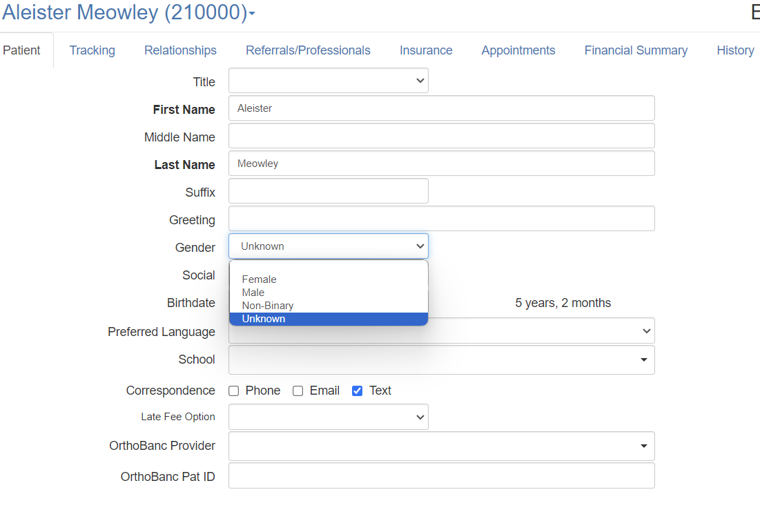Enable Phone correspondence checkbox
Viewport: 760px width, 532px height.
click(234, 391)
